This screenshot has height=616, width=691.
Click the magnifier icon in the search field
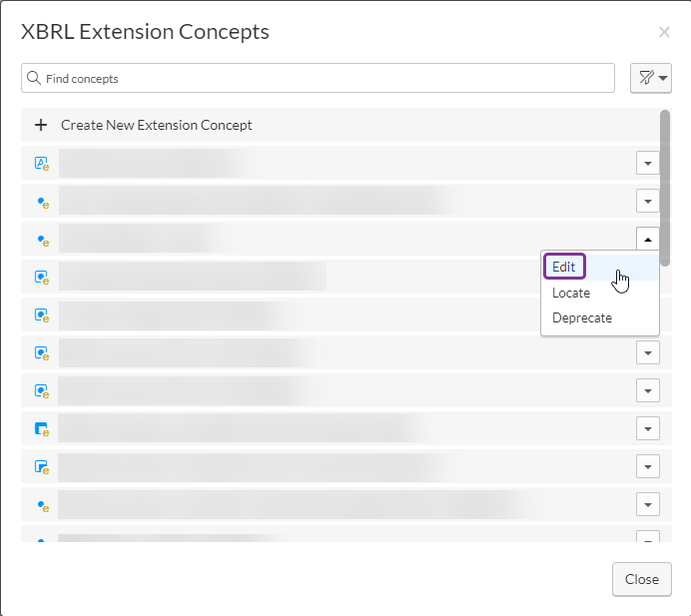point(34,78)
